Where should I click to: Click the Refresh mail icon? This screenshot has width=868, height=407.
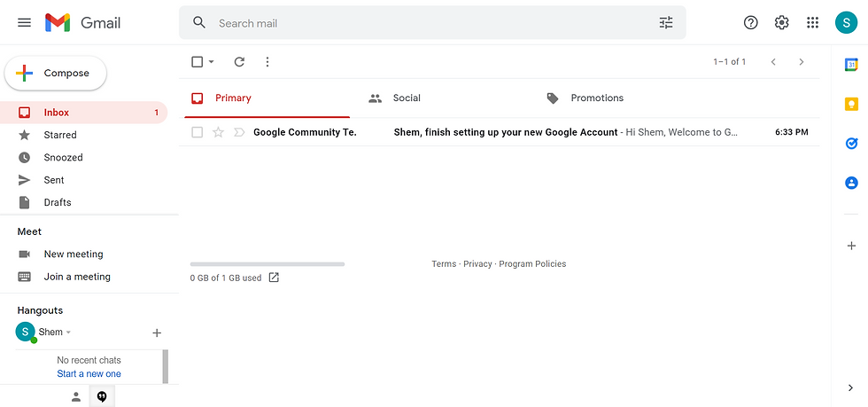pos(239,61)
